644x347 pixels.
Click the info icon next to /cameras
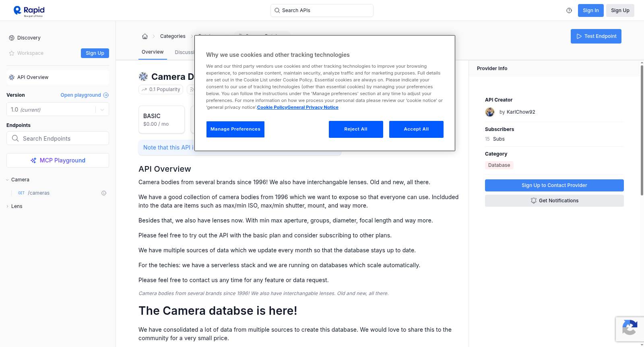[x=104, y=193]
